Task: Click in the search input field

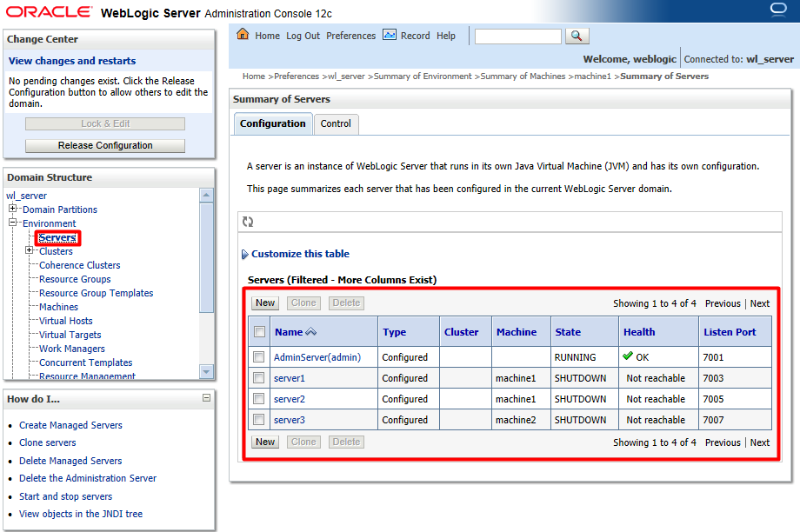Action: (518, 37)
